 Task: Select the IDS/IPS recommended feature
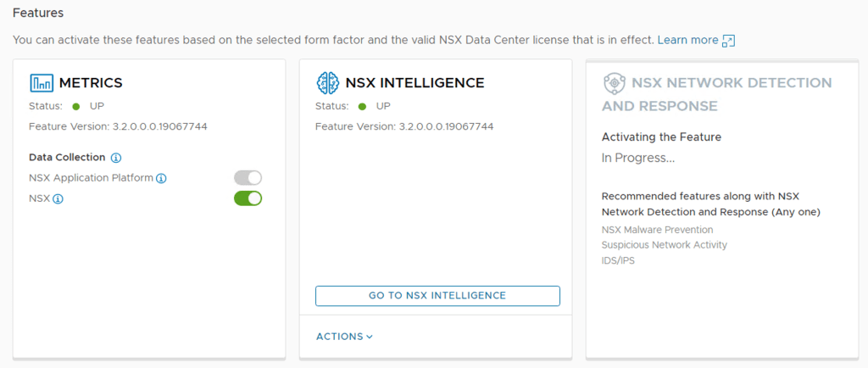tap(618, 260)
